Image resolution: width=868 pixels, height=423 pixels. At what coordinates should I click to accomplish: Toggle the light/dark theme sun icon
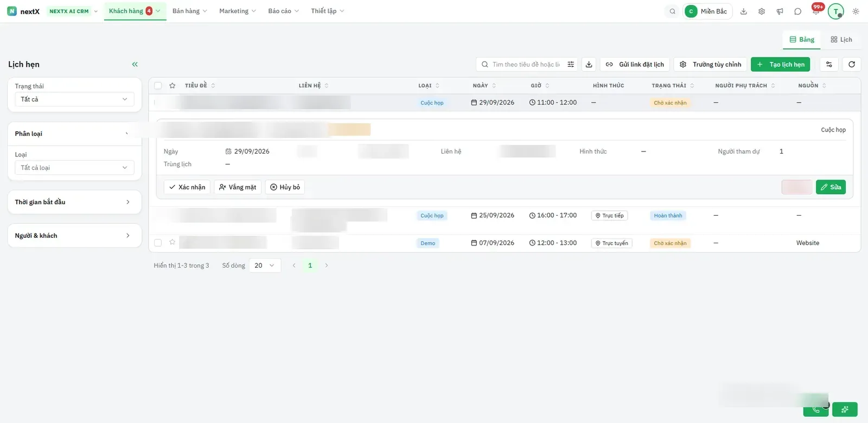coord(856,11)
